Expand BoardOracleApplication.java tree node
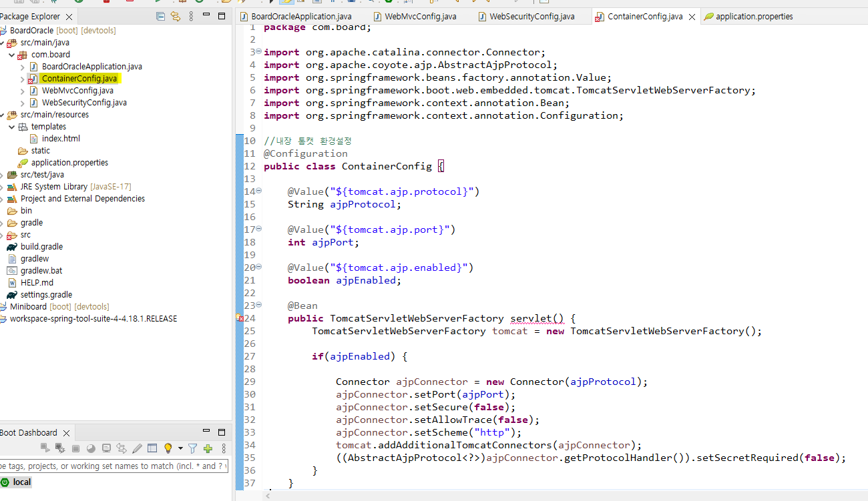 point(23,67)
